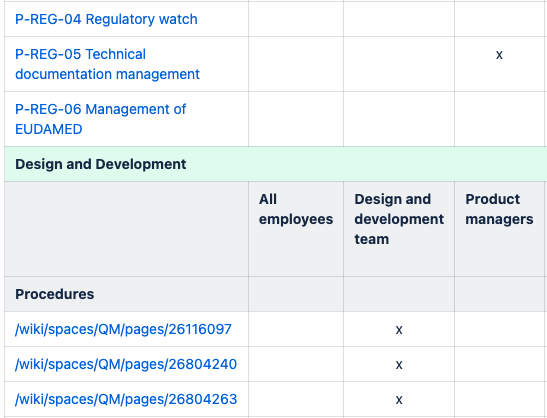The height and width of the screenshot is (418, 547).
Task: Open P-REG-06 Management of EUDAMED link
Action: point(100,119)
